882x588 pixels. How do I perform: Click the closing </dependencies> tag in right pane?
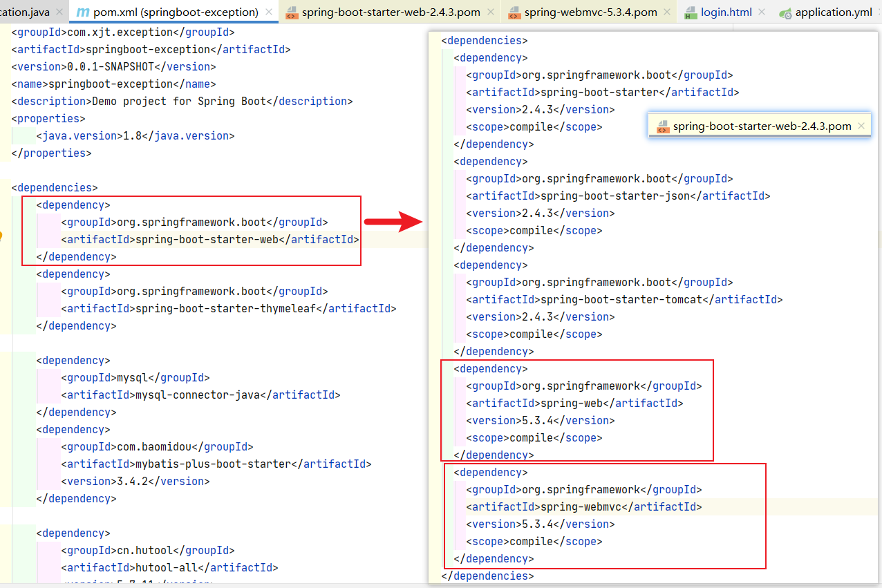point(487,576)
